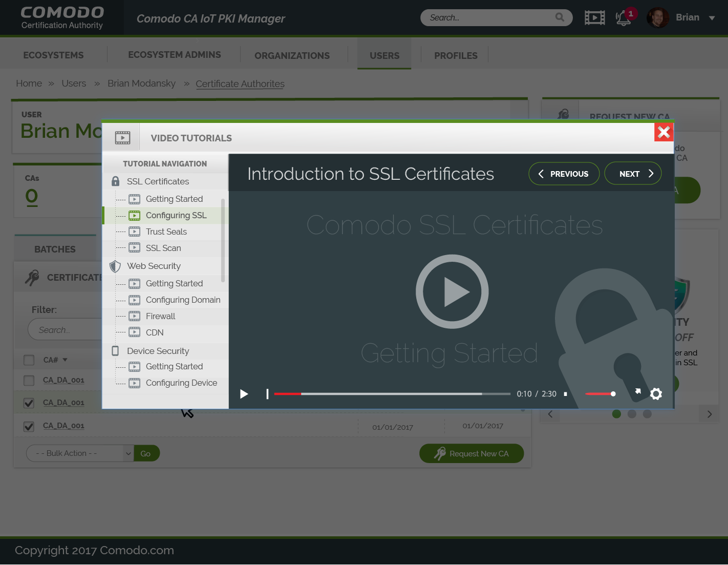Screen dimensions: 728x565
Task: Select the second carousel dot indicator
Action: pyautogui.click(x=632, y=414)
